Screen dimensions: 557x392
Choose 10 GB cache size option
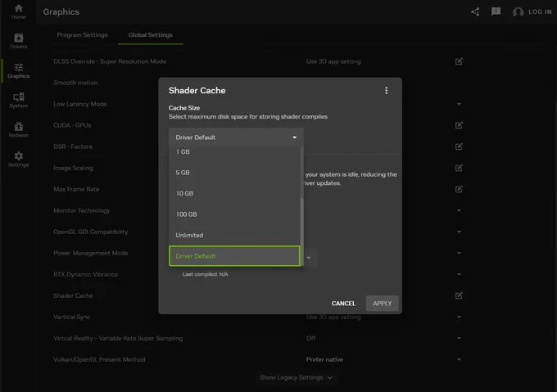click(x=234, y=193)
